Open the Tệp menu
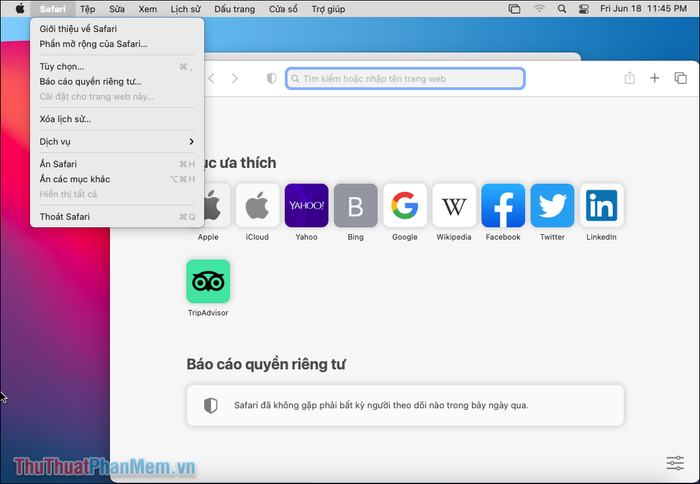700x484 pixels. pos(88,9)
